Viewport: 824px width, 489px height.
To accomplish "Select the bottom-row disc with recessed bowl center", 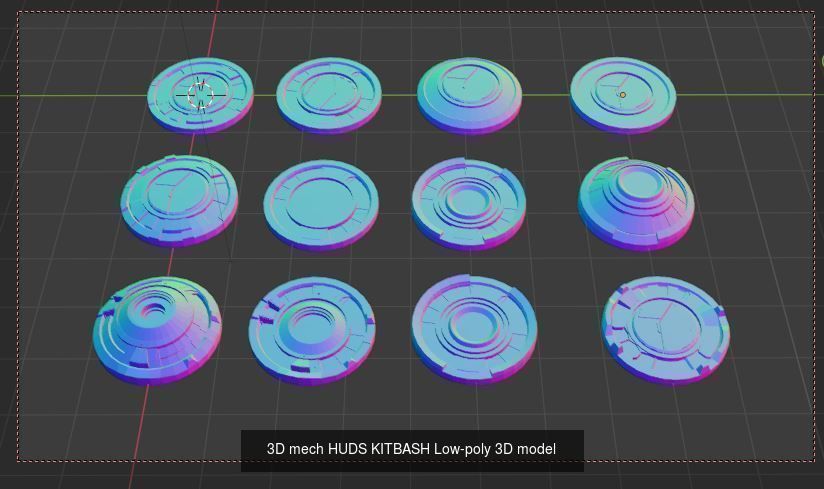I will pyautogui.click(x=312, y=331).
